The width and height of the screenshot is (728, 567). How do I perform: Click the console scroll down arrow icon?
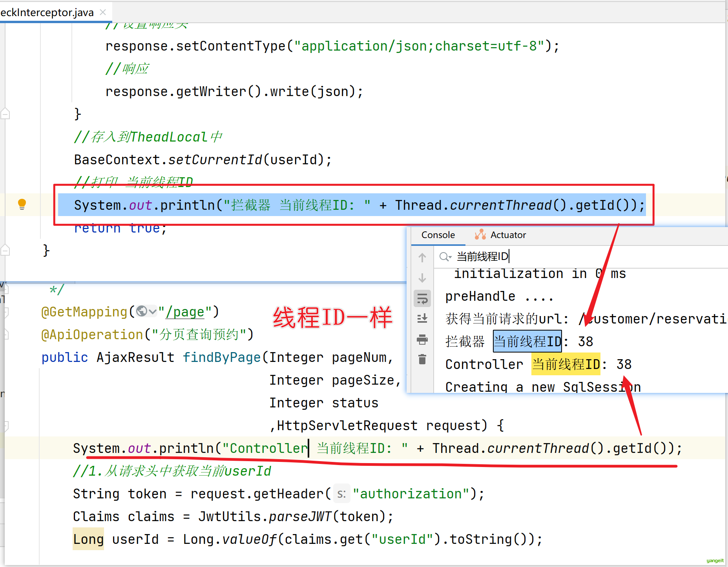tap(422, 278)
